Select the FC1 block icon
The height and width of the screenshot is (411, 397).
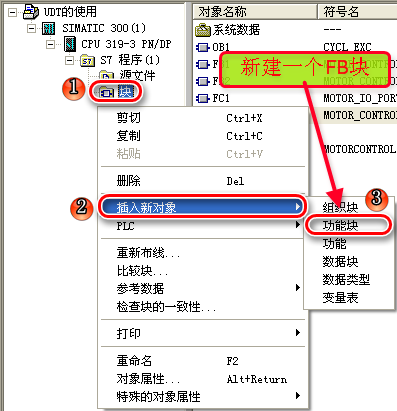coord(203,98)
